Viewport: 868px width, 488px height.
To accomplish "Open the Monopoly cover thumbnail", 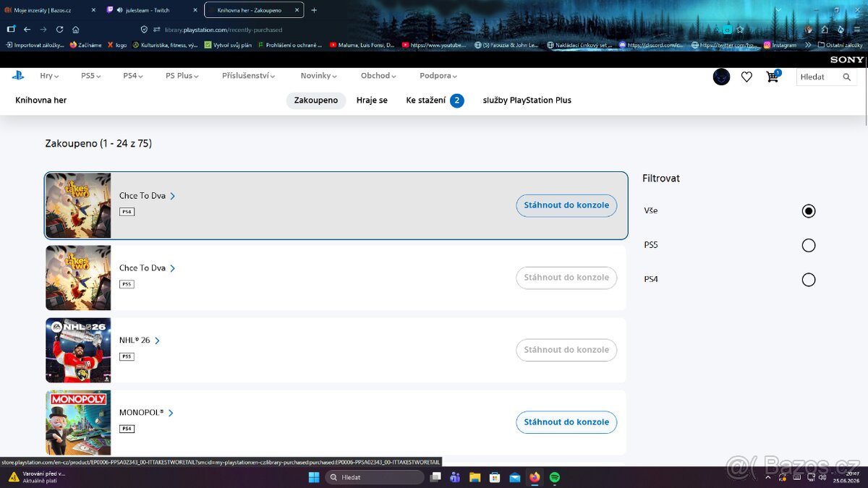I will coord(78,422).
